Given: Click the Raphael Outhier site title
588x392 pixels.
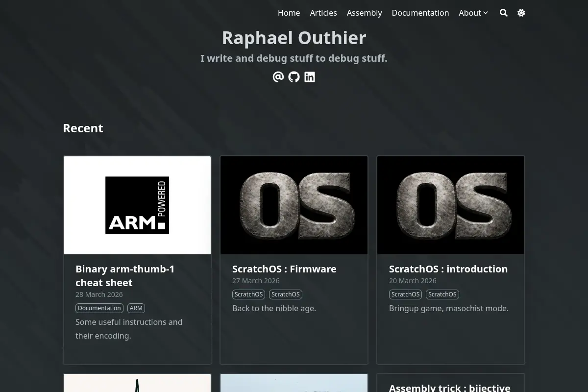Looking at the screenshot, I should 294,38.
